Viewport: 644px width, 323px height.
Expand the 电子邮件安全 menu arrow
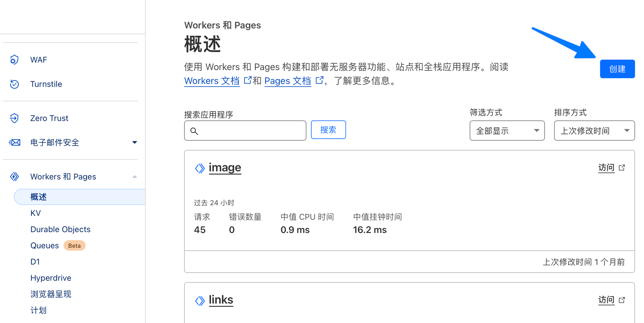pyautogui.click(x=135, y=142)
